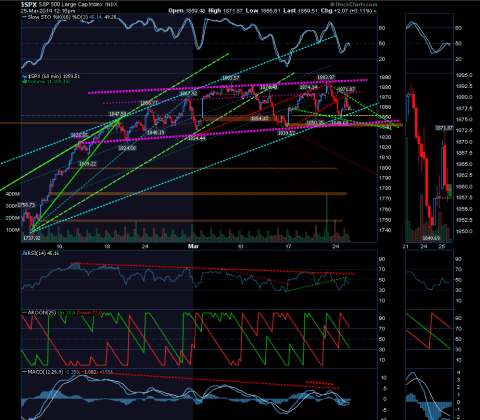The width and height of the screenshot is (480, 420).
Task: Click the $SPX ticker symbol title
Action: coord(29,5)
